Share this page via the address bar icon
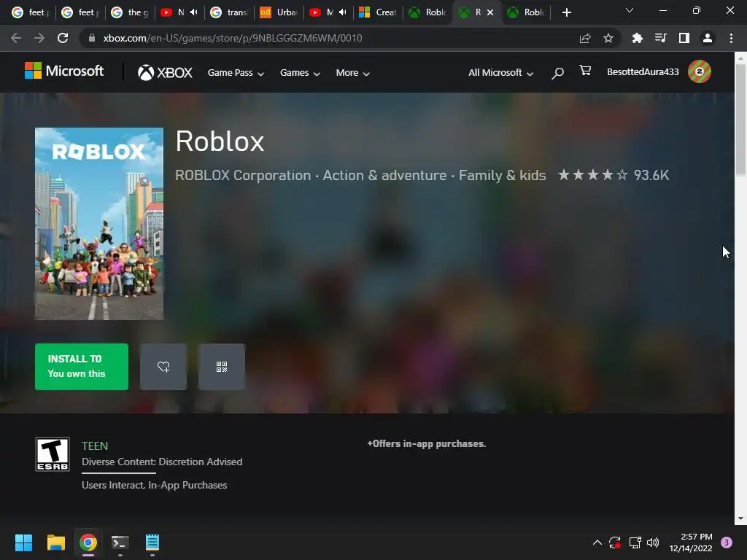747x560 pixels. pyautogui.click(x=585, y=38)
